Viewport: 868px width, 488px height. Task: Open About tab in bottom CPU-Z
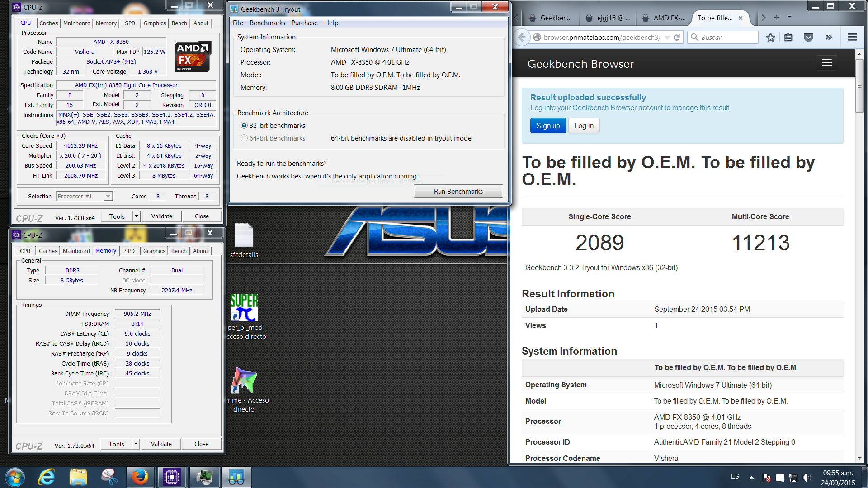pyautogui.click(x=201, y=251)
